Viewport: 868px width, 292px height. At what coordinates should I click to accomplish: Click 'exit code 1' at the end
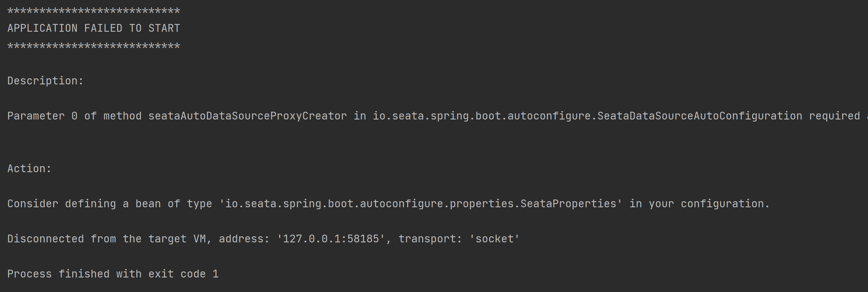click(183, 274)
